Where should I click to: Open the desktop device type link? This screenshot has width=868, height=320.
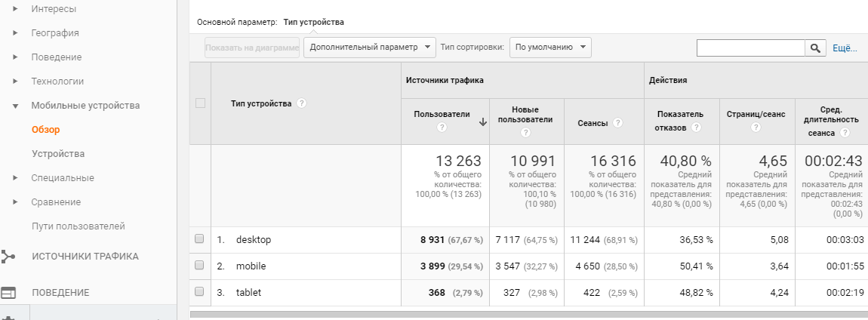coord(254,240)
